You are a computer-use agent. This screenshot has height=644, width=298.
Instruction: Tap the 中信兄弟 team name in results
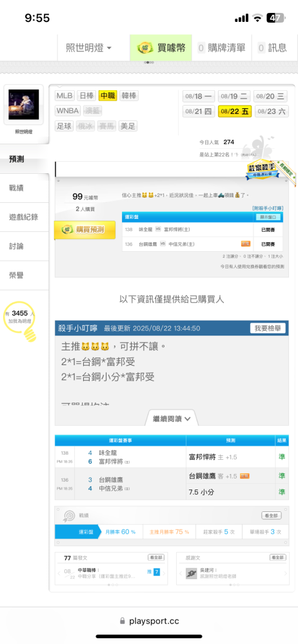(x=111, y=489)
